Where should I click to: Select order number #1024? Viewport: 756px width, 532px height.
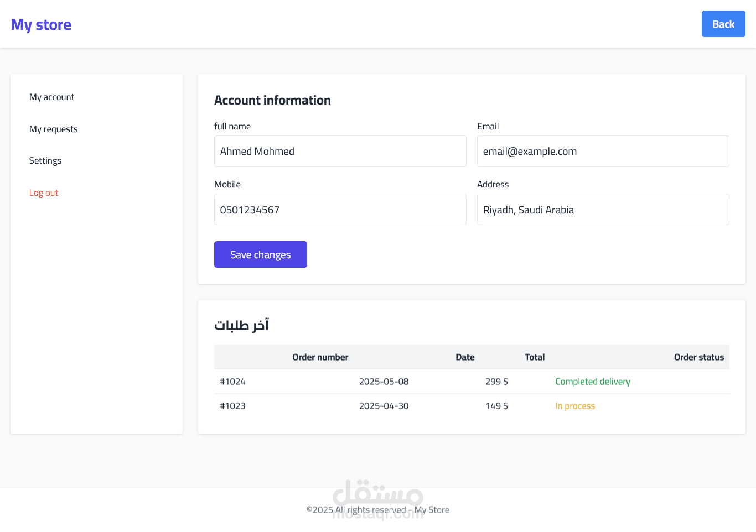(232, 382)
